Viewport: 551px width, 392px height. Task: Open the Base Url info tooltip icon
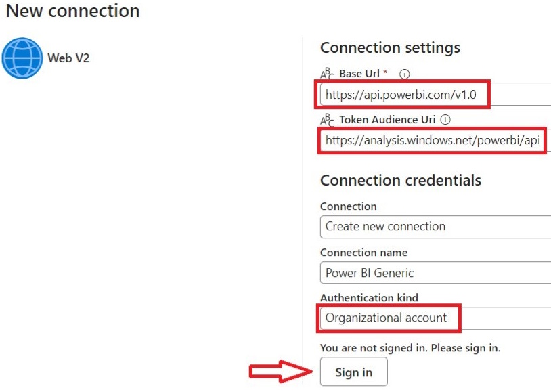pos(403,74)
